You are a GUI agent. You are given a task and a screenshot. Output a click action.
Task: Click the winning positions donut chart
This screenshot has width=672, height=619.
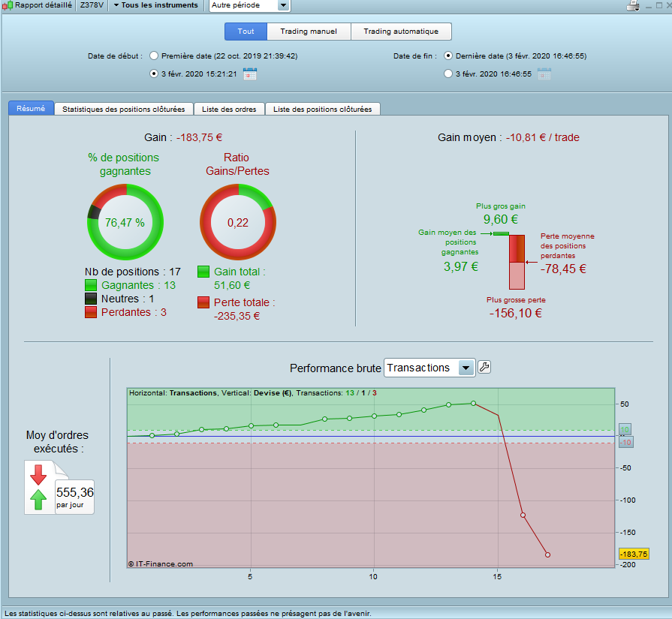[125, 222]
